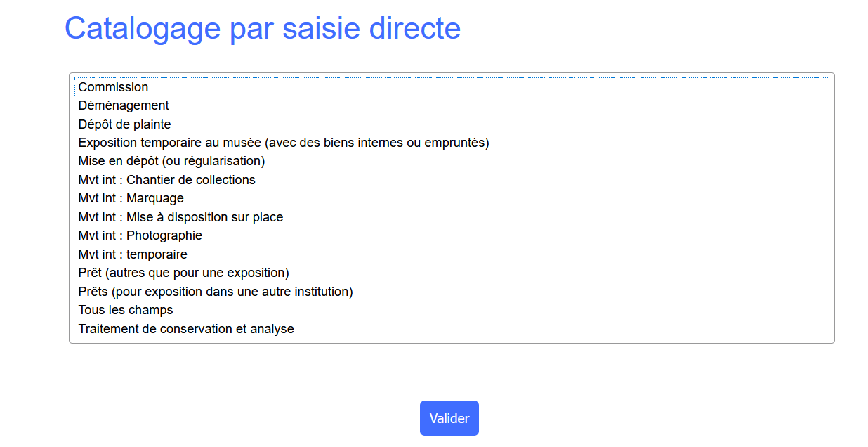This screenshot has height=447, width=868.
Task: Choose Traitement de conservation et analyse
Action: (186, 329)
